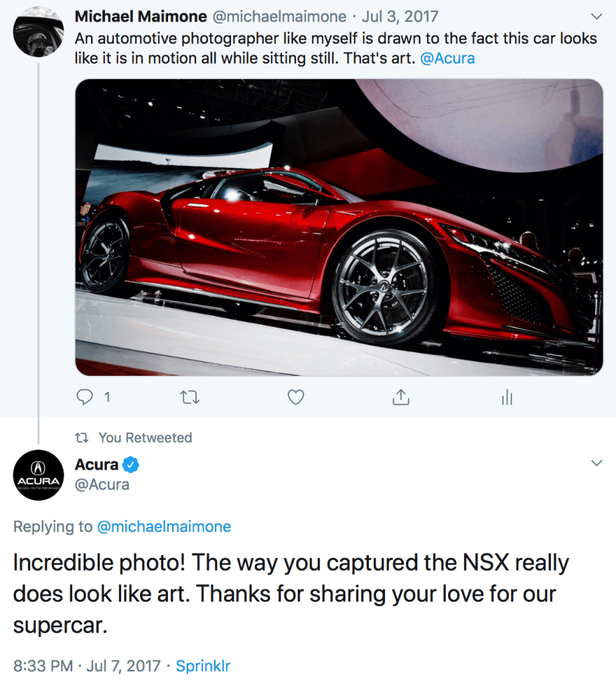
Task: Click the 8:33 PM Jul 7 timestamp
Action: pos(87,666)
